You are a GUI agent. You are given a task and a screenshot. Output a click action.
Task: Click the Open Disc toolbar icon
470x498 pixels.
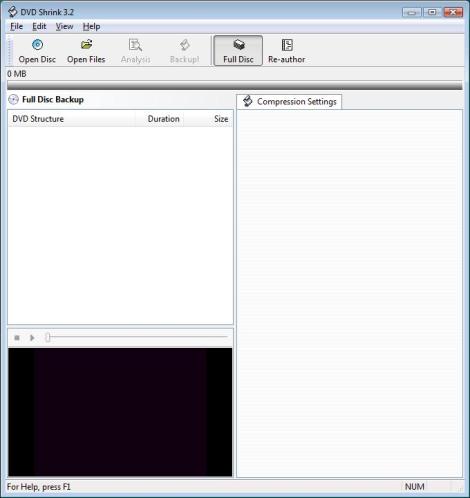[37, 45]
